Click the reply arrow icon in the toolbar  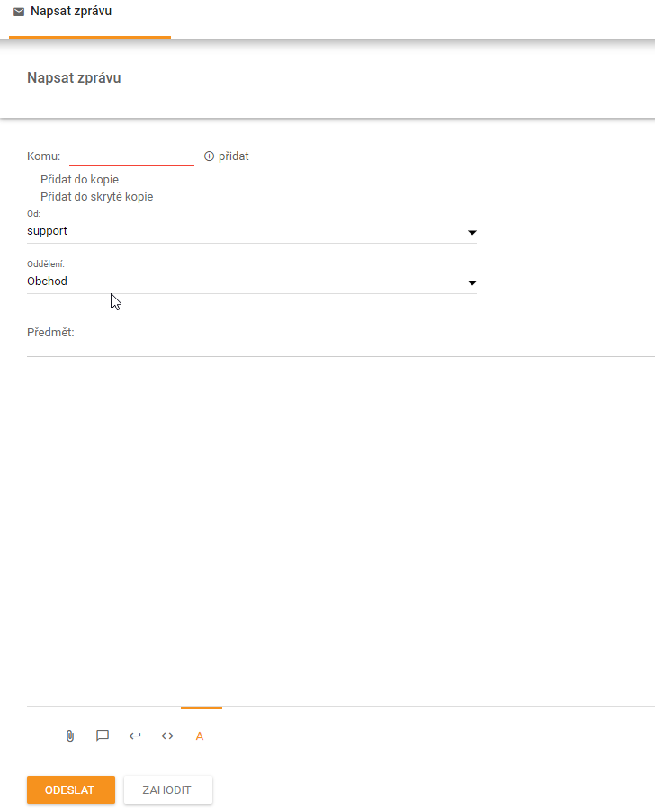tap(135, 736)
